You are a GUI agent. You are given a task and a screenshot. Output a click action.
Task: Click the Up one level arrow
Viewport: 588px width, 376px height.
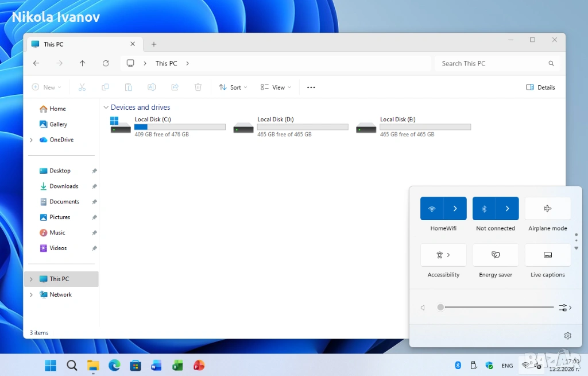tap(82, 63)
